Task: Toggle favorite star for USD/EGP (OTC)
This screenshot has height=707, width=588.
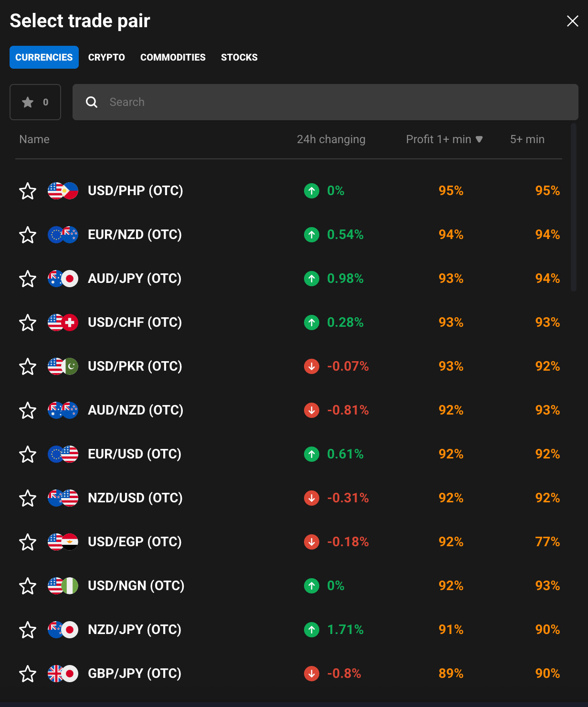Action: coord(28,542)
